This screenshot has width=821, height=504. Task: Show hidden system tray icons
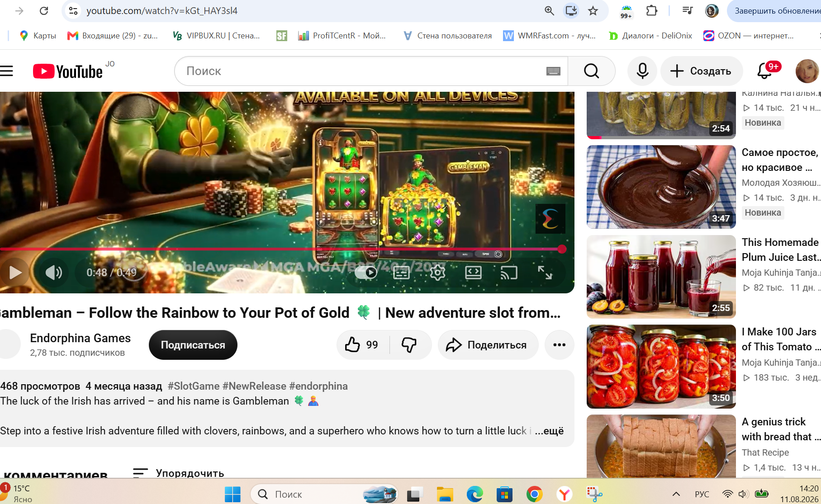point(676,494)
